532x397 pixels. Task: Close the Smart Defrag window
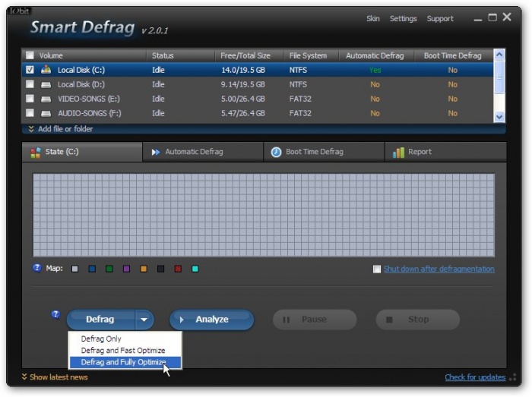[507, 17]
